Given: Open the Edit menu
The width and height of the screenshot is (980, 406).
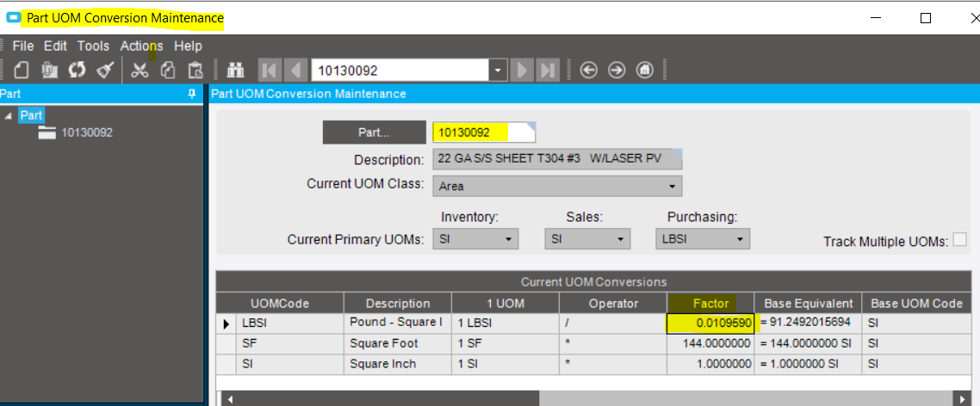Looking at the screenshot, I should pos(56,46).
